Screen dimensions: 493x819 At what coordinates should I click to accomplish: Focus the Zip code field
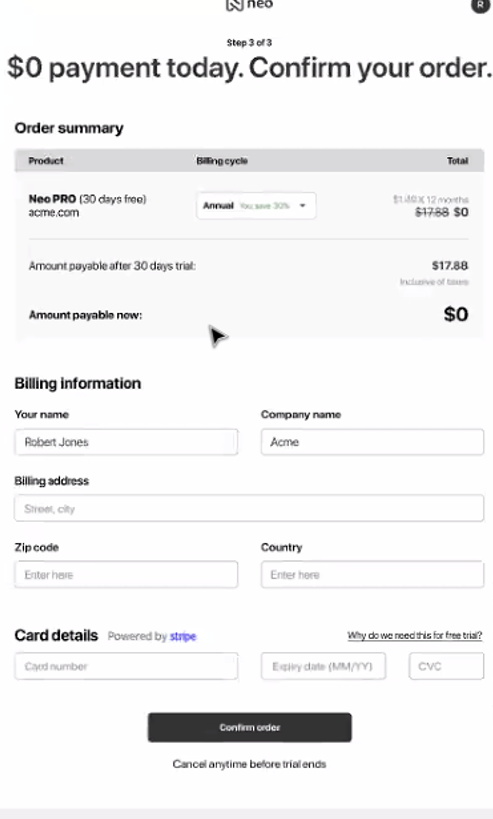(126, 575)
